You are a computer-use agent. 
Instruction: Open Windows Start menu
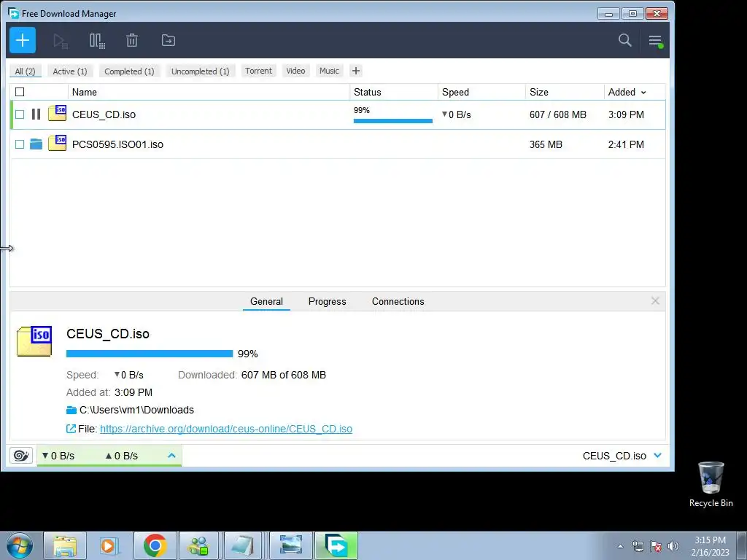point(20,545)
